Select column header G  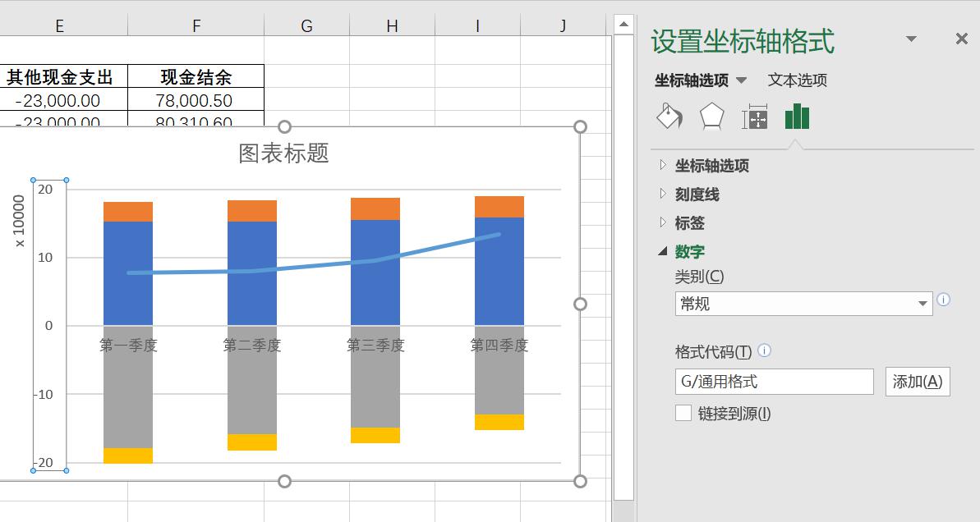click(x=306, y=25)
